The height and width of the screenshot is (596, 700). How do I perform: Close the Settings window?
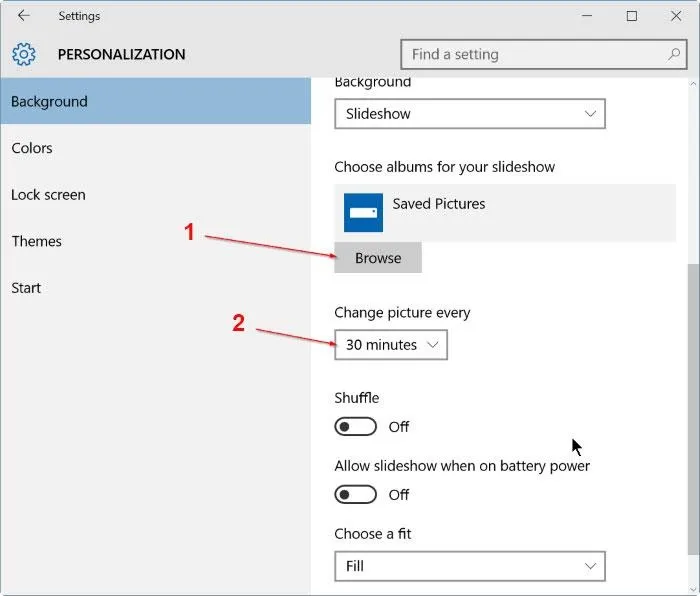point(677,16)
